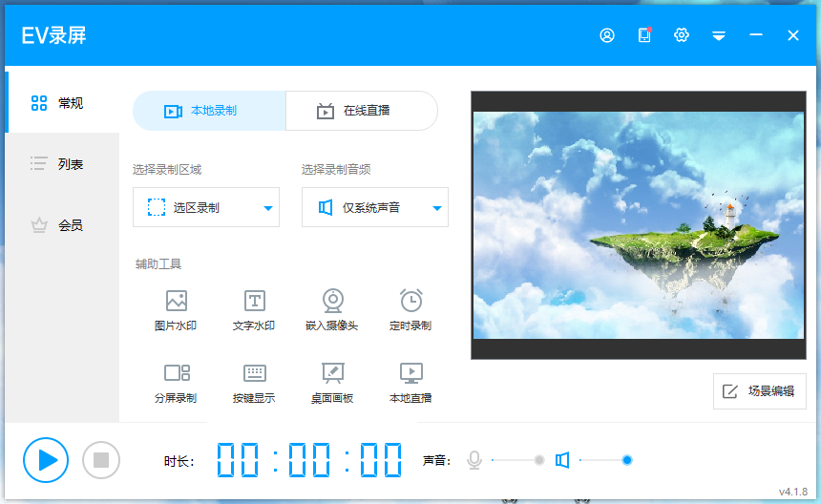Image resolution: width=821 pixels, height=504 pixels.
Task: Open the 嵌入摄像头 tool
Action: tap(332, 310)
